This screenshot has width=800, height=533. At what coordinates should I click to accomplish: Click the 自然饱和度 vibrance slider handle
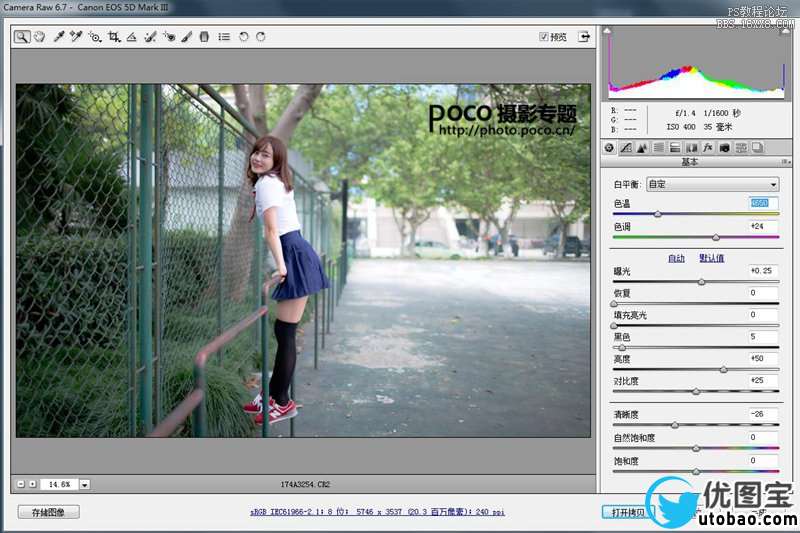tap(696, 448)
